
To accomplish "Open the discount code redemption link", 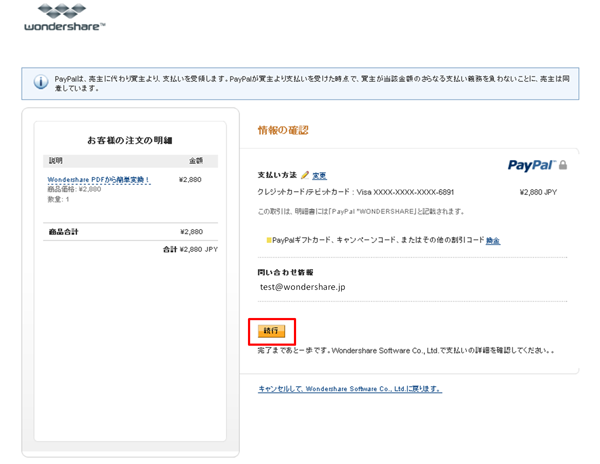I will (493, 241).
